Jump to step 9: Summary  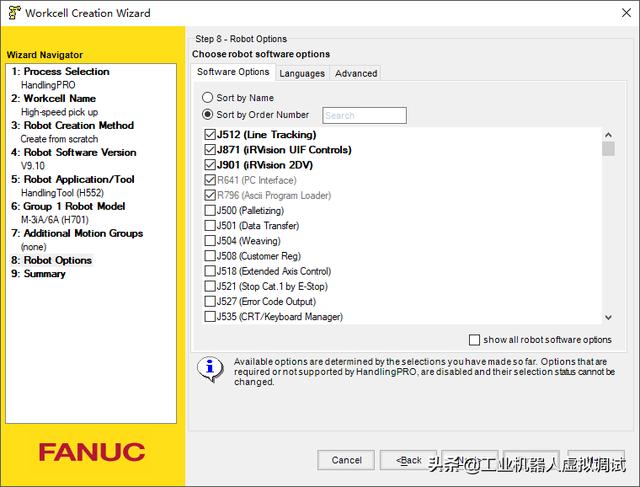tap(38, 274)
